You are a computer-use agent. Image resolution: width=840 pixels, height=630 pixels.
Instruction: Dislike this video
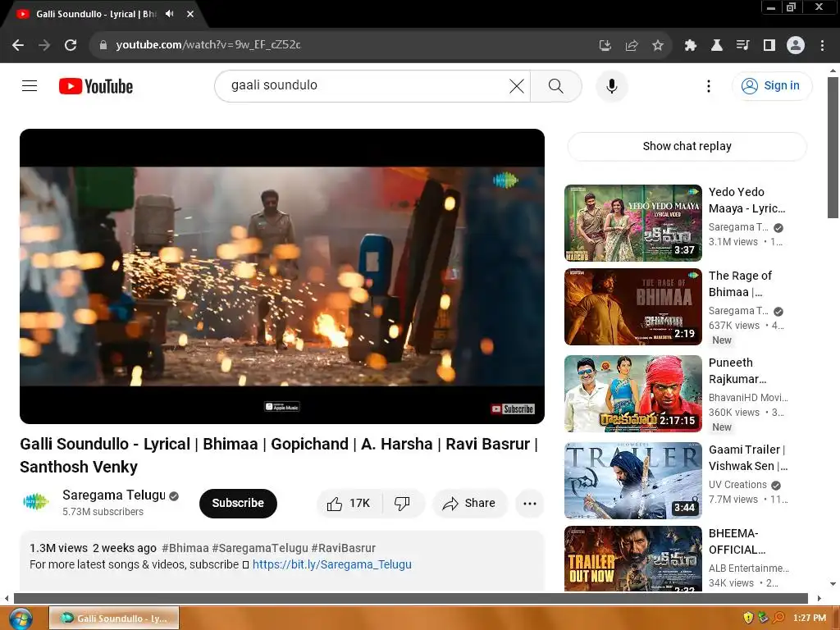point(402,504)
